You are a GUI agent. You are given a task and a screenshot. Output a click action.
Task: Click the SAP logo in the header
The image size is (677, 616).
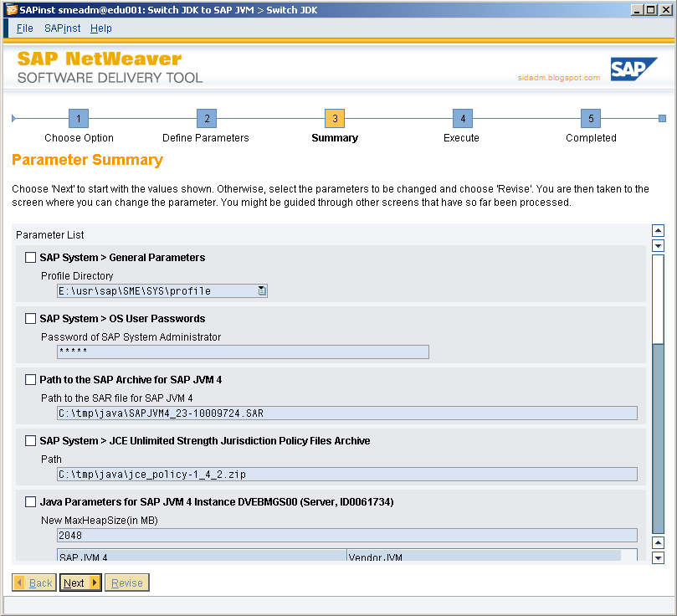tap(634, 70)
